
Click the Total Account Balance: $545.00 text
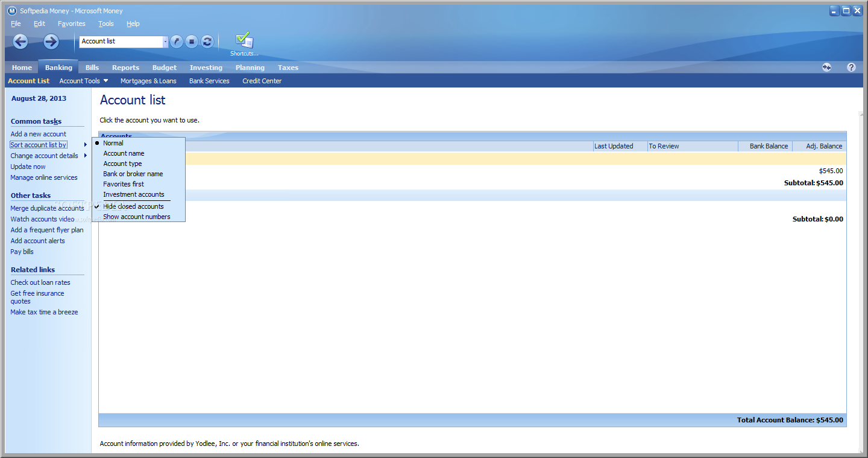click(790, 420)
